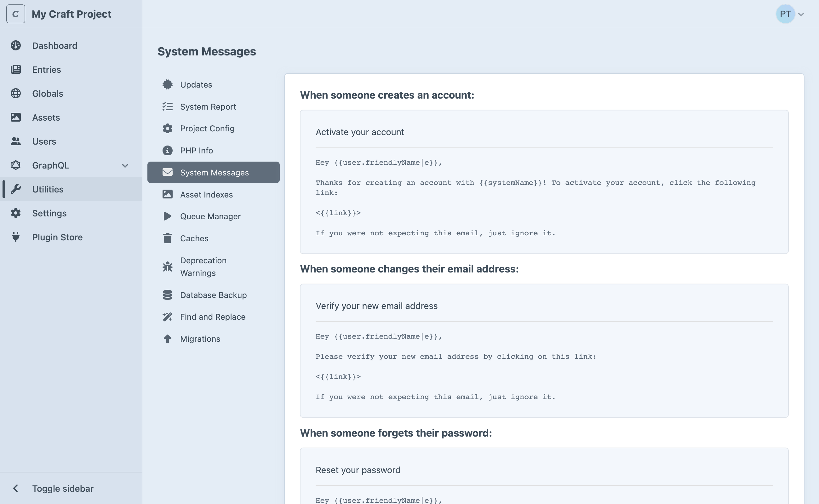Select the Entries icon
The height and width of the screenshot is (504, 819).
[x=16, y=69]
